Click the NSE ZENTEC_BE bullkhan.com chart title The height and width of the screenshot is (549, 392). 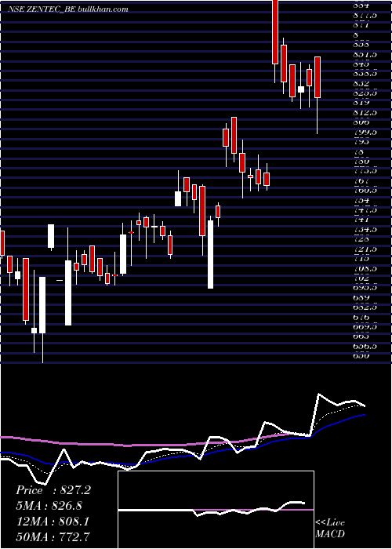(68, 9)
